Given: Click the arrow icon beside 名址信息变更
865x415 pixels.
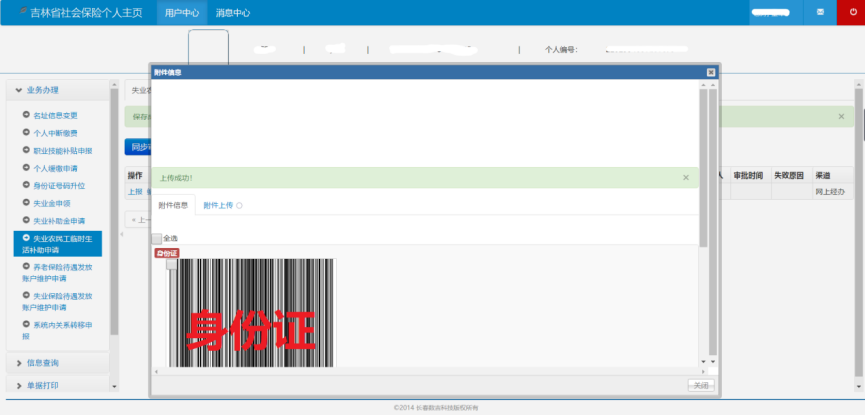Looking at the screenshot, I should (x=26, y=115).
